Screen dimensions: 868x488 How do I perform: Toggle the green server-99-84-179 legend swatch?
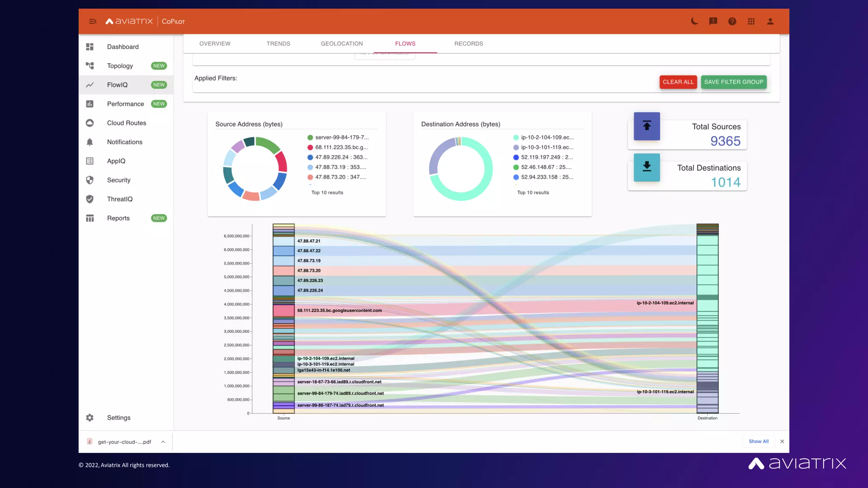point(310,137)
